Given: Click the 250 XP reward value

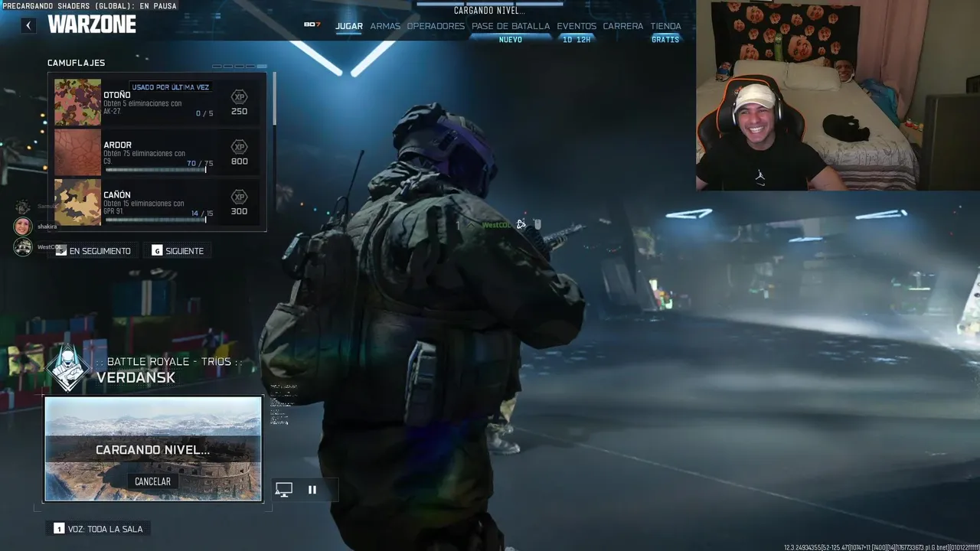Looking at the screenshot, I should click(x=239, y=111).
